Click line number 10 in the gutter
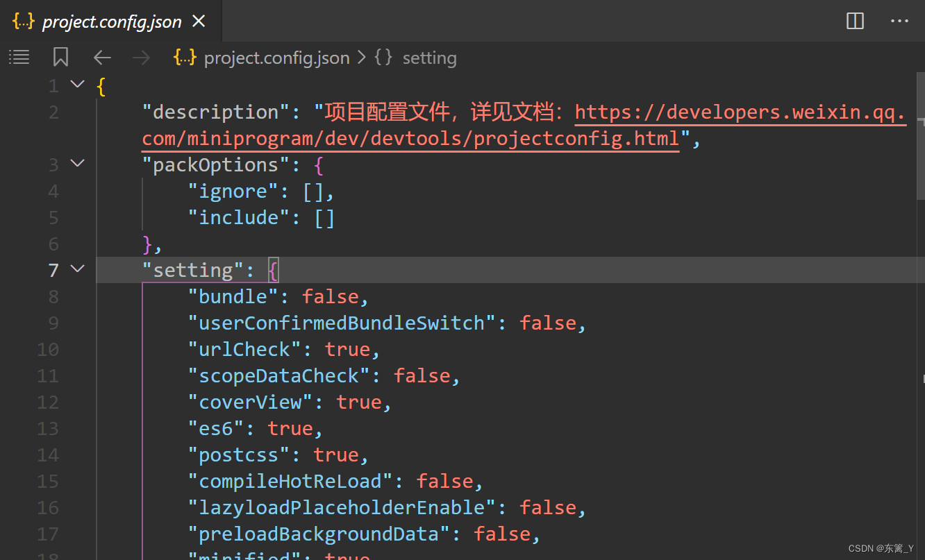 click(48, 349)
